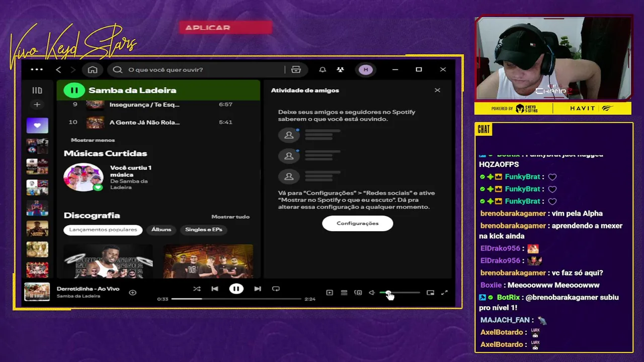The width and height of the screenshot is (644, 362).
Task: Maximize the Spotify window
Action: pos(419,69)
